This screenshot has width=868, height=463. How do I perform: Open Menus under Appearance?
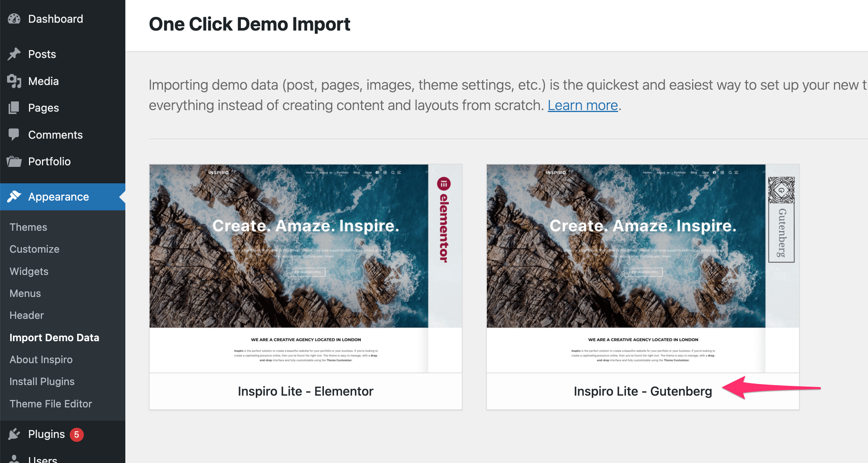tap(25, 293)
